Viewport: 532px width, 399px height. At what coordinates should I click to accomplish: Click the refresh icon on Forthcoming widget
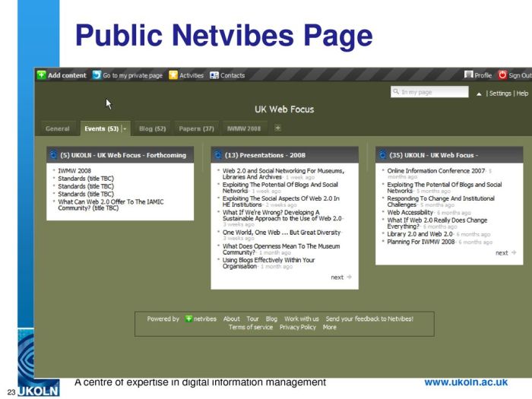53,155
